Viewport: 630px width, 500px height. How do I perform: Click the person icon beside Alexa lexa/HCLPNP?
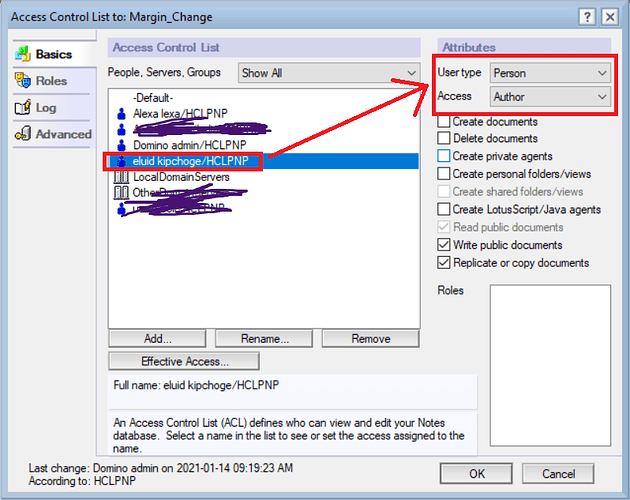click(120, 115)
